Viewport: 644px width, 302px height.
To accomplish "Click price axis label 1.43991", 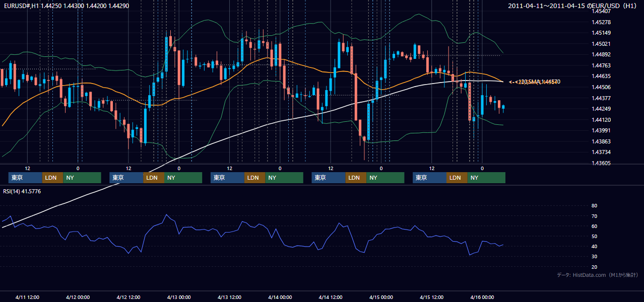I will tap(601, 131).
